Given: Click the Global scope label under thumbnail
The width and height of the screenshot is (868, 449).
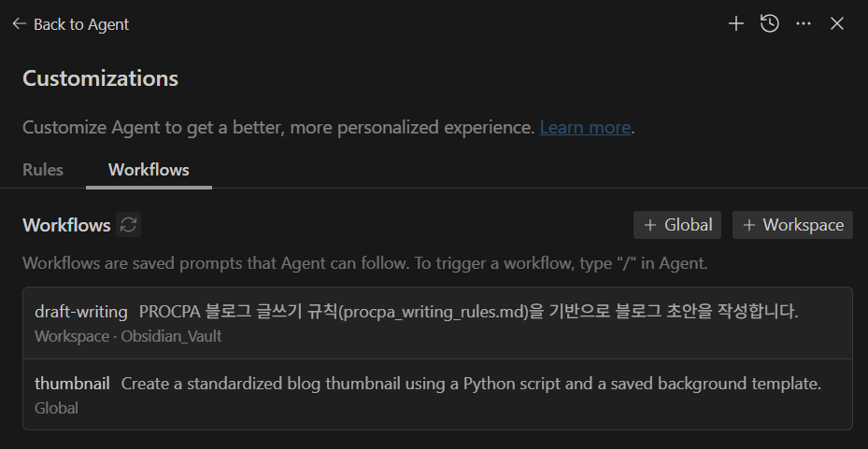Looking at the screenshot, I should pyautogui.click(x=56, y=408).
